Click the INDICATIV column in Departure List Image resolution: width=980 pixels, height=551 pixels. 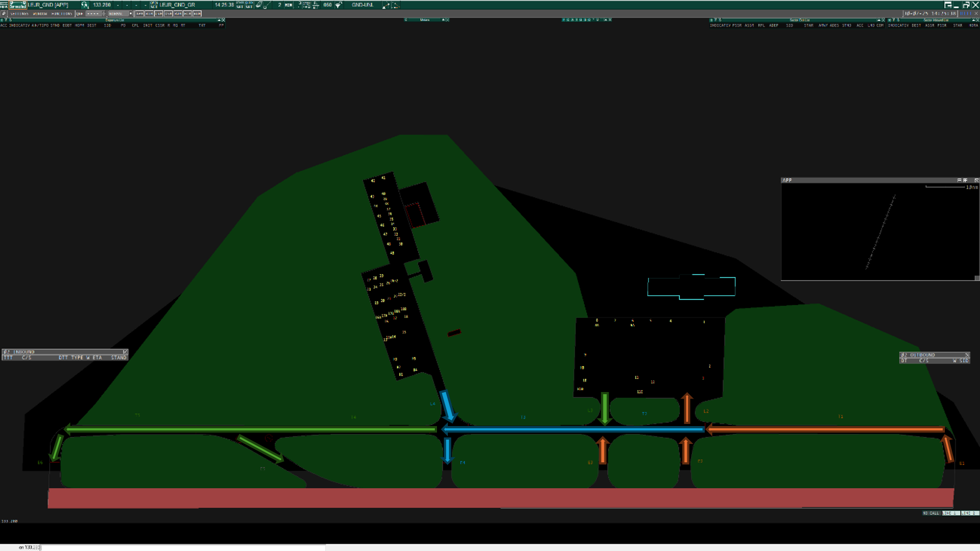19,25
